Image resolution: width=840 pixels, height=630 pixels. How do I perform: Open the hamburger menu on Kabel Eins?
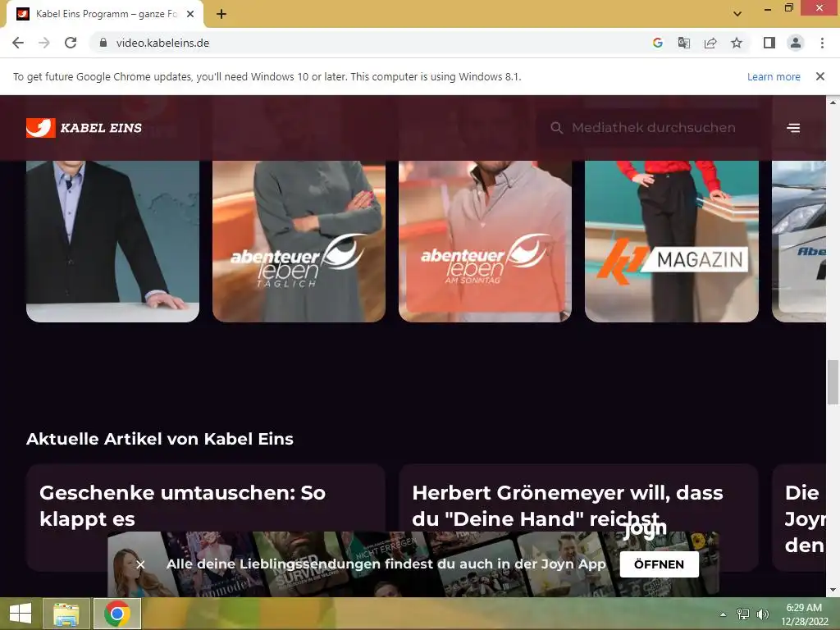[793, 128]
